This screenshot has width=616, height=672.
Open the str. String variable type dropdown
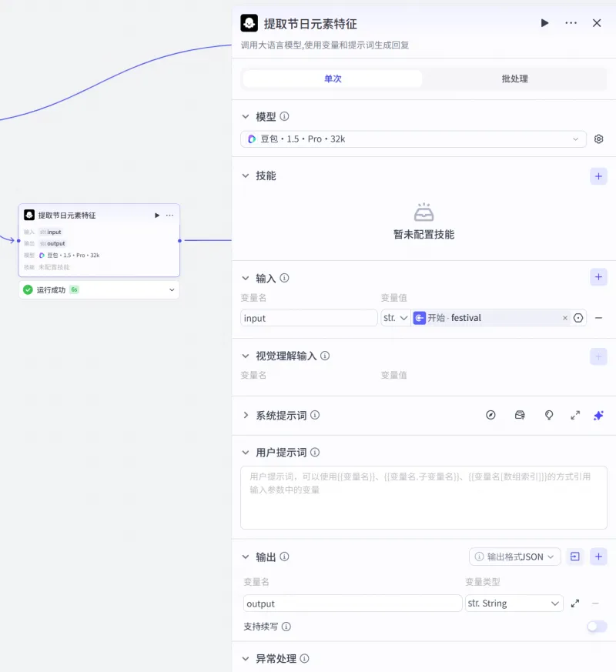(514, 603)
